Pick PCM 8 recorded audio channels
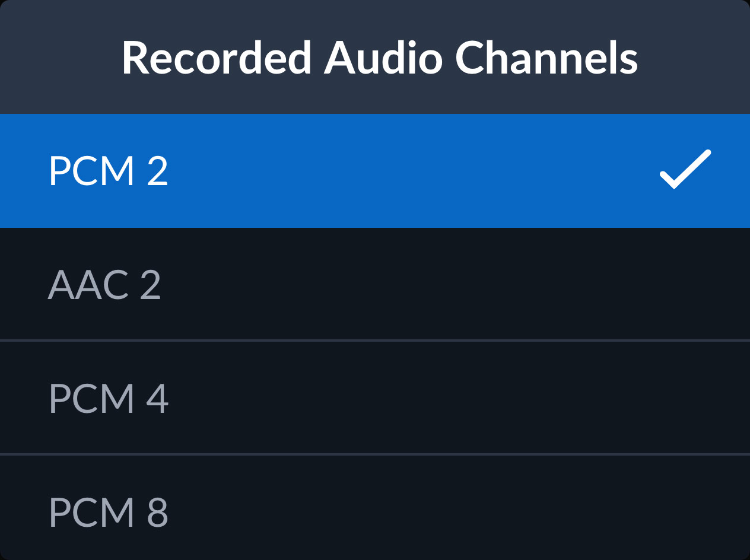 click(x=375, y=511)
